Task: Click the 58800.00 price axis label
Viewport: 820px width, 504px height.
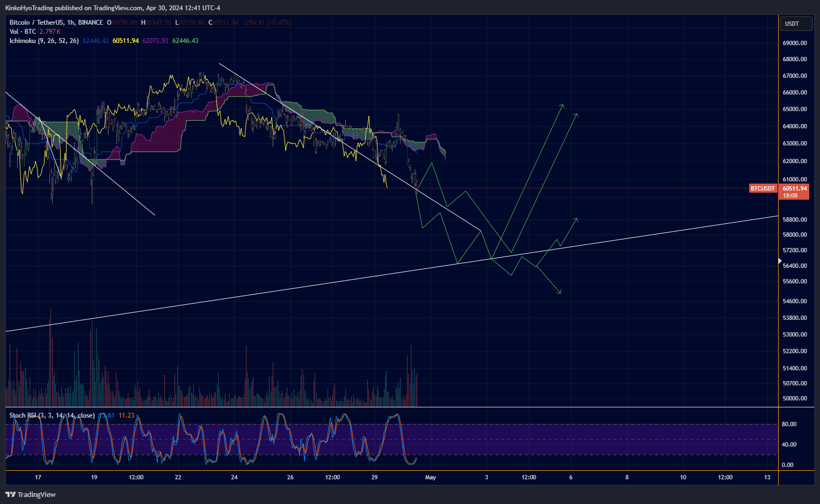Action: tap(795, 220)
